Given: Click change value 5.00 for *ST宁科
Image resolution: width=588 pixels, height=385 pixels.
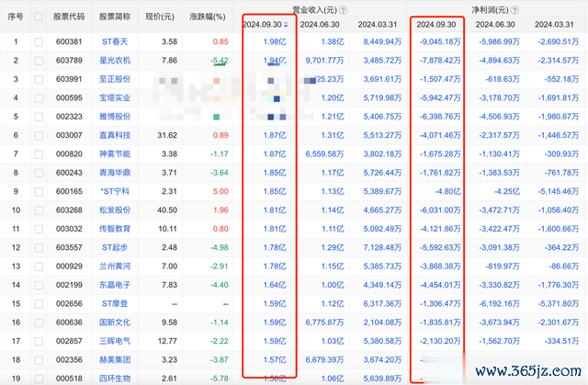Looking at the screenshot, I should [220, 191].
